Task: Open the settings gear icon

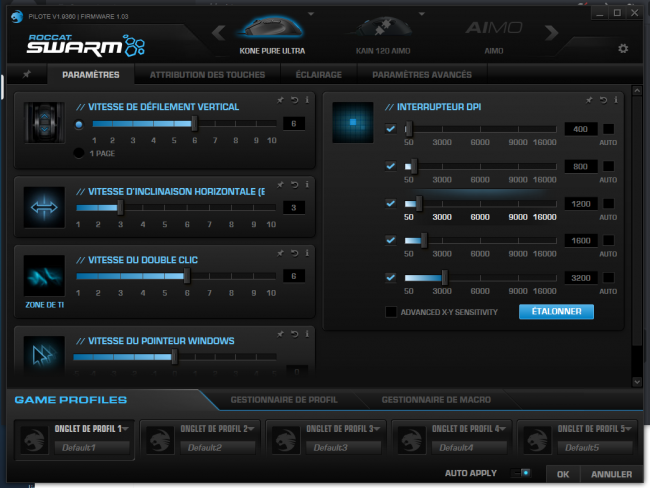Action: (x=623, y=49)
